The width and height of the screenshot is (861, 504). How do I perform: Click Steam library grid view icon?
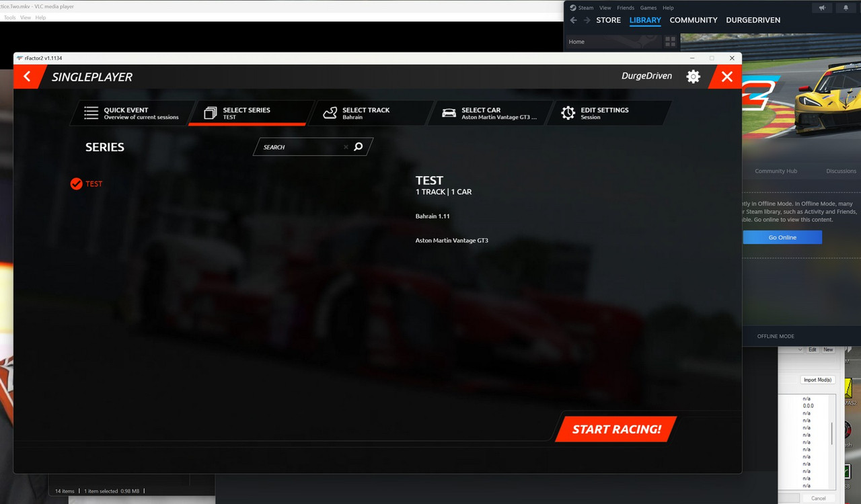(x=670, y=42)
